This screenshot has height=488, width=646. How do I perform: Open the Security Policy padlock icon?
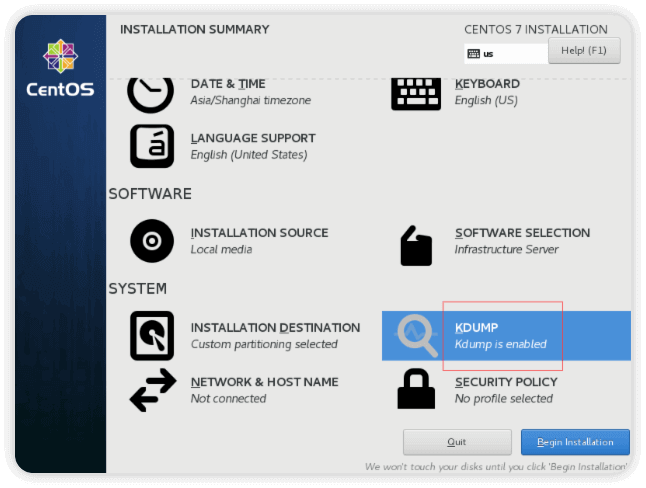pos(416,389)
